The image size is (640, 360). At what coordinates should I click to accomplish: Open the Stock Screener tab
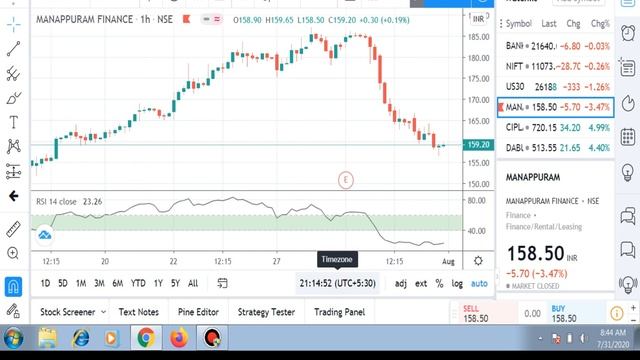tap(67, 312)
